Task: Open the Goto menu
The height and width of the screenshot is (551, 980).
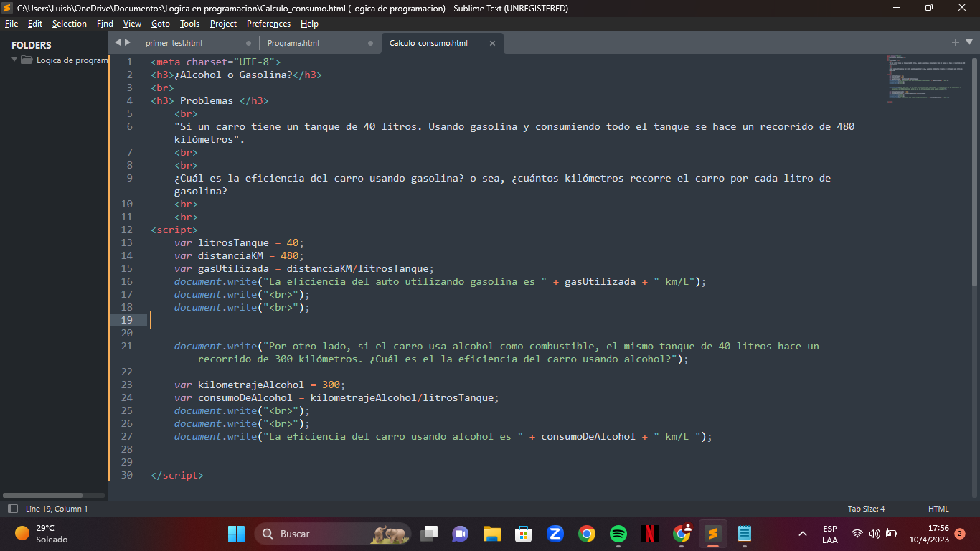Action: pos(161,24)
